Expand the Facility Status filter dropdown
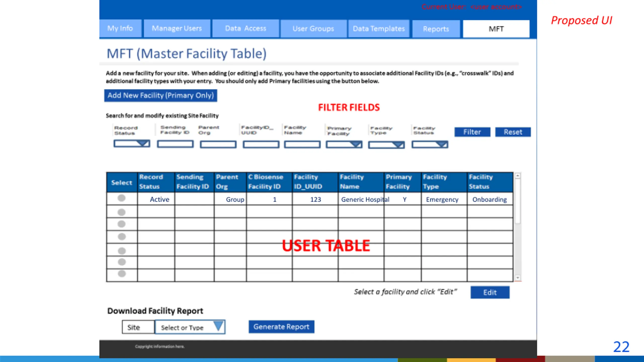 click(x=441, y=145)
